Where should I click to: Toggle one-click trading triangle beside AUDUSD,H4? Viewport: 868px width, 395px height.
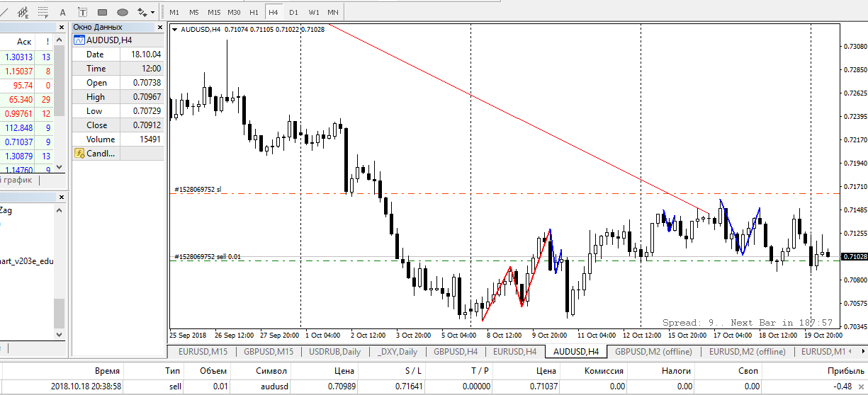175,30
